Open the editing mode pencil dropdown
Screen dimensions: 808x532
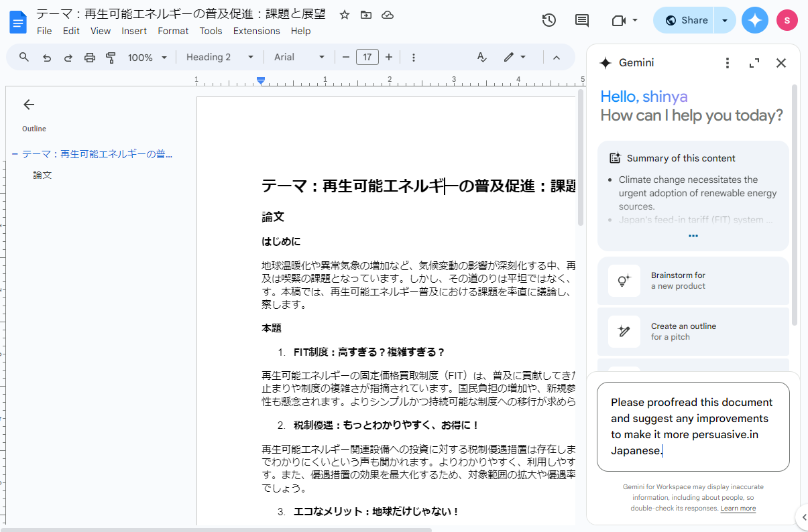click(x=515, y=57)
